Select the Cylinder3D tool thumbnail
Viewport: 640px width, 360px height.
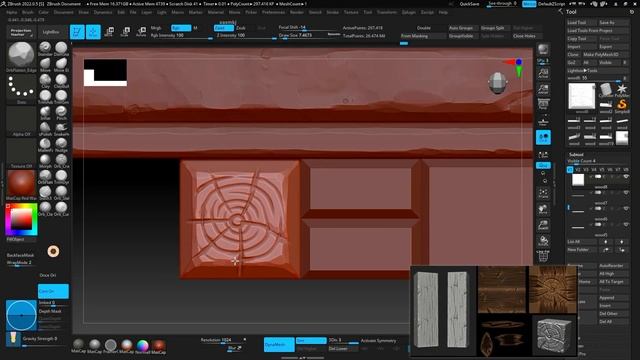[x=606, y=90]
